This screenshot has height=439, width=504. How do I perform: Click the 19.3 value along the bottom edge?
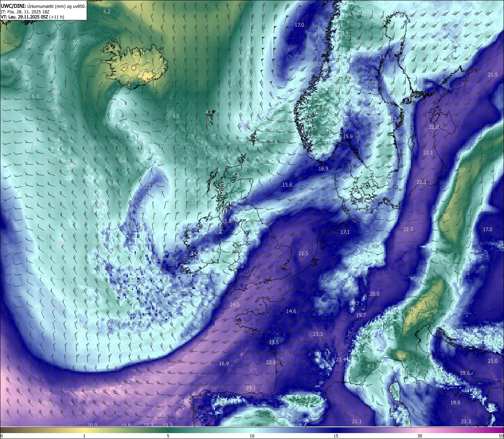tap(167, 425)
